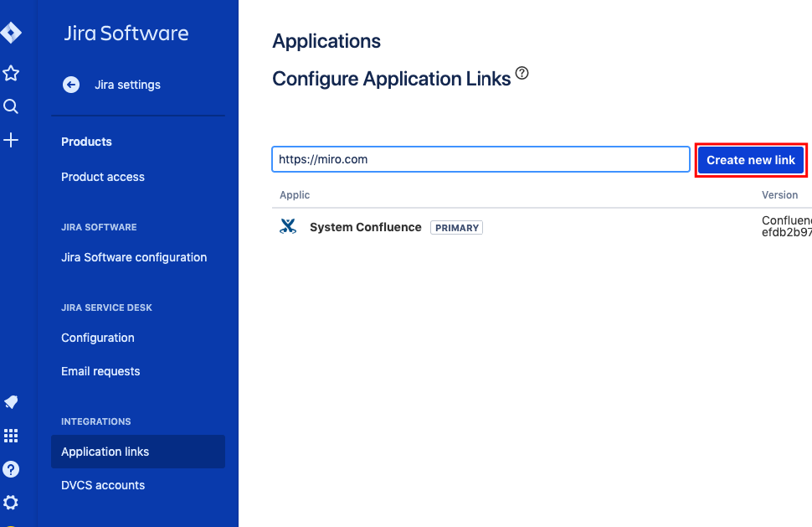
Task: Open starred items via star icon
Action: click(x=11, y=74)
